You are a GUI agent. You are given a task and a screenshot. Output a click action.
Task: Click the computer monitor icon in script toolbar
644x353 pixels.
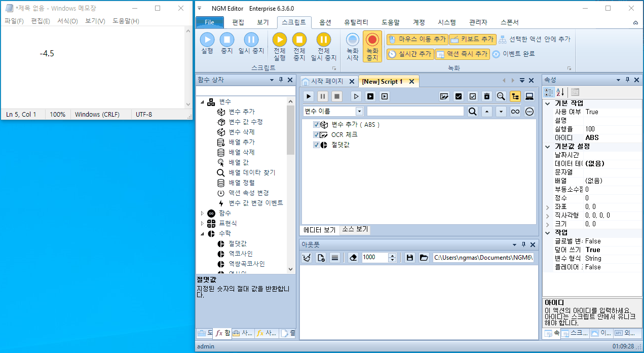pos(529,96)
